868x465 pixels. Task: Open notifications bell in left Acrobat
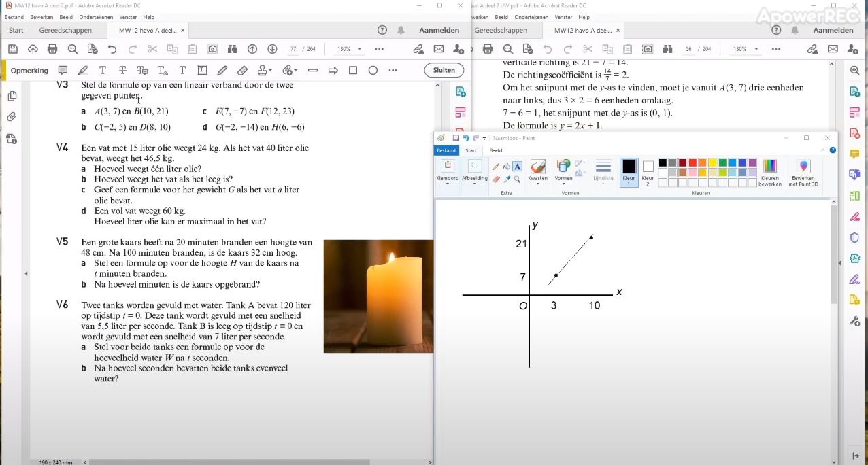point(401,30)
